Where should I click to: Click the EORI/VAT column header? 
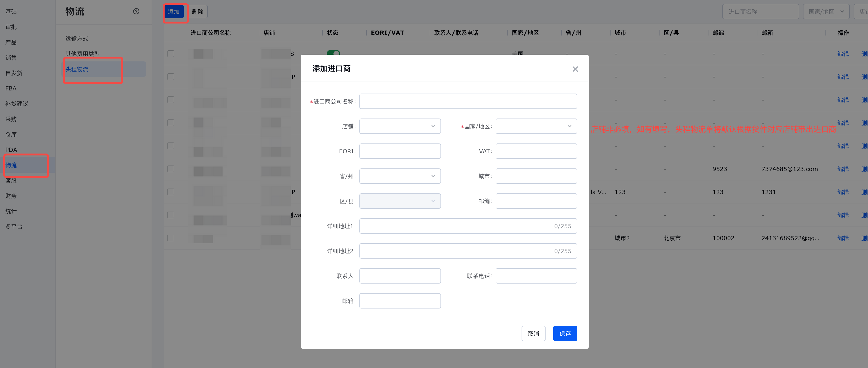387,33
